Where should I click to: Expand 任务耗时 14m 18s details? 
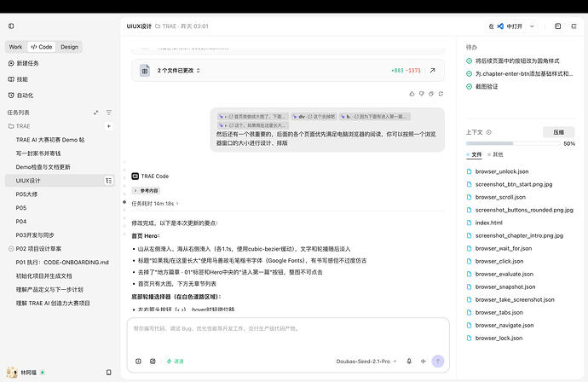tap(155, 204)
